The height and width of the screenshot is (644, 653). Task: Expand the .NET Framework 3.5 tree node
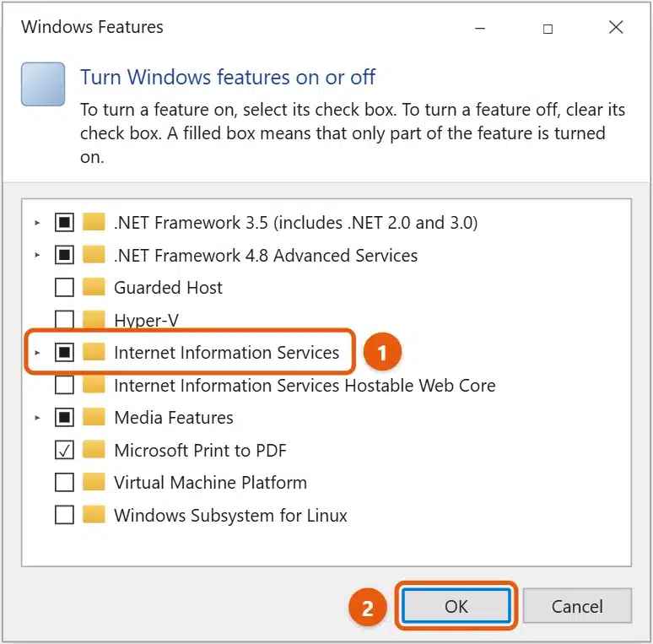coord(37,223)
